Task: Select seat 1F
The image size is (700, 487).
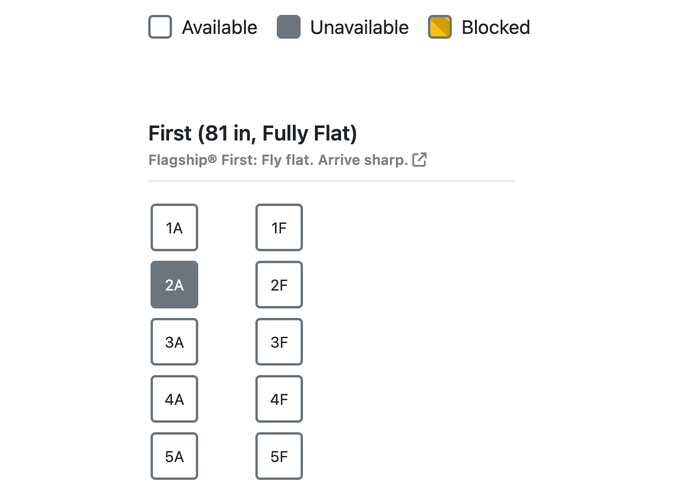Action: coord(279,228)
